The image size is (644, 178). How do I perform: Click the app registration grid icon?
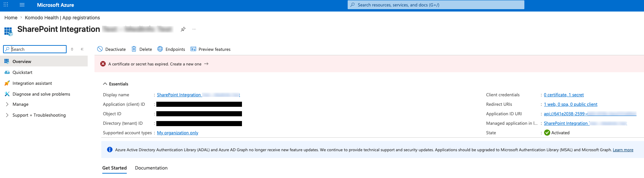pos(8,32)
